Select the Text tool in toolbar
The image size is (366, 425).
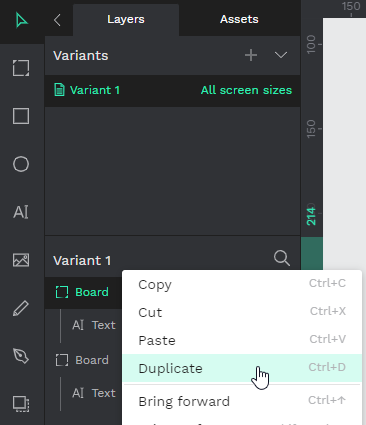21,212
